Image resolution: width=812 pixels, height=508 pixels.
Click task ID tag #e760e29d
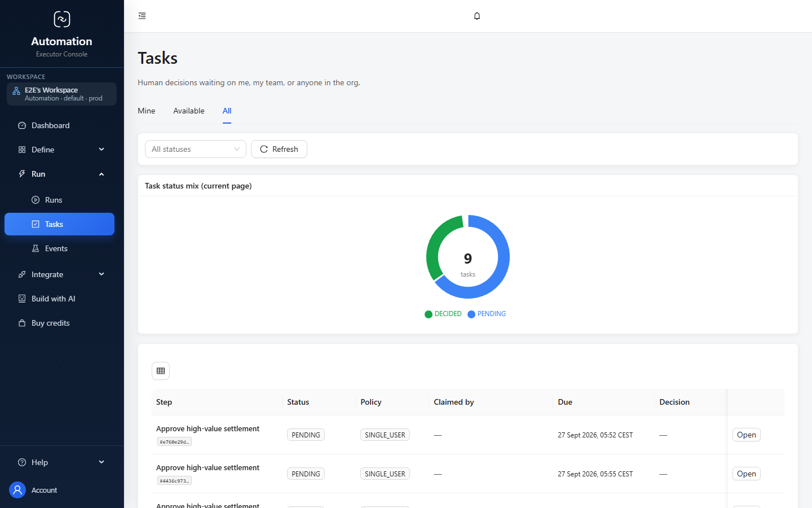click(x=174, y=442)
